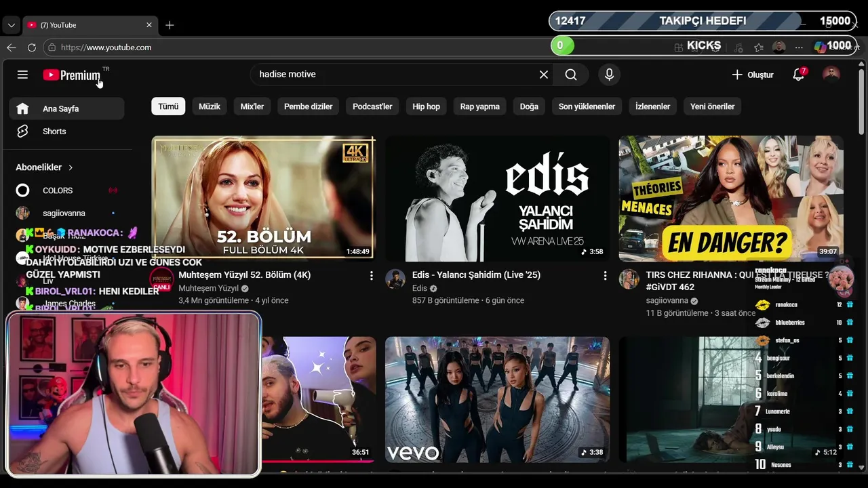868x488 pixels.
Task: Open sagiiovanna channel link under the Rihanna video
Action: (x=667, y=300)
